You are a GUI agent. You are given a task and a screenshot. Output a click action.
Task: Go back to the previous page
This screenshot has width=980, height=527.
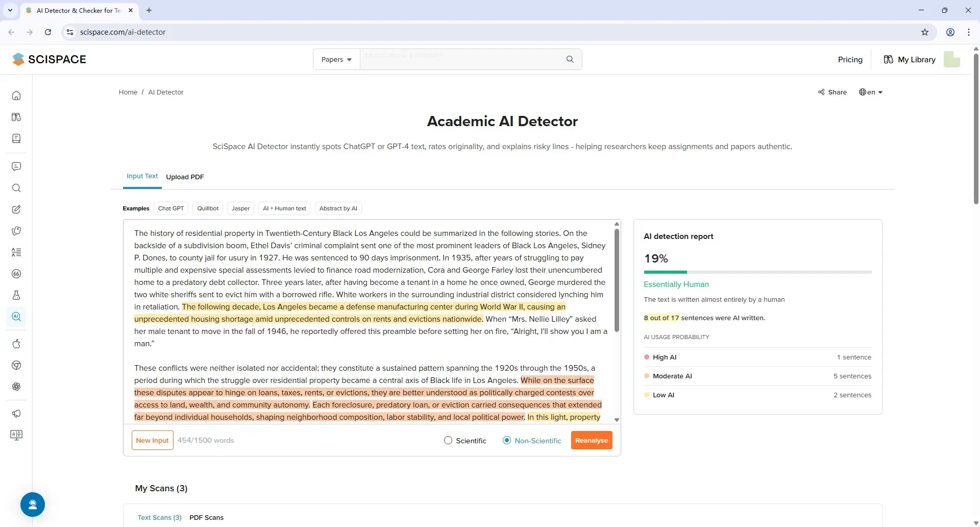click(11, 32)
